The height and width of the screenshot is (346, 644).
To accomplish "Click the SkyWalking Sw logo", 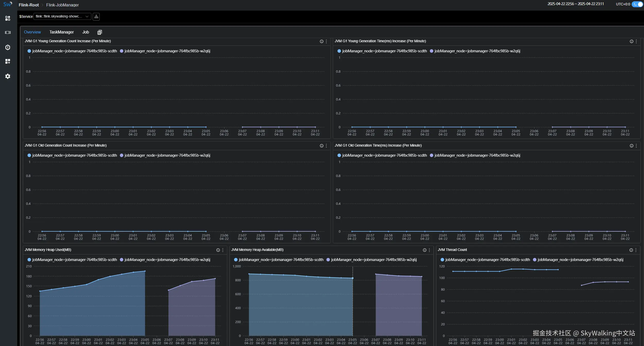I will (7, 4).
